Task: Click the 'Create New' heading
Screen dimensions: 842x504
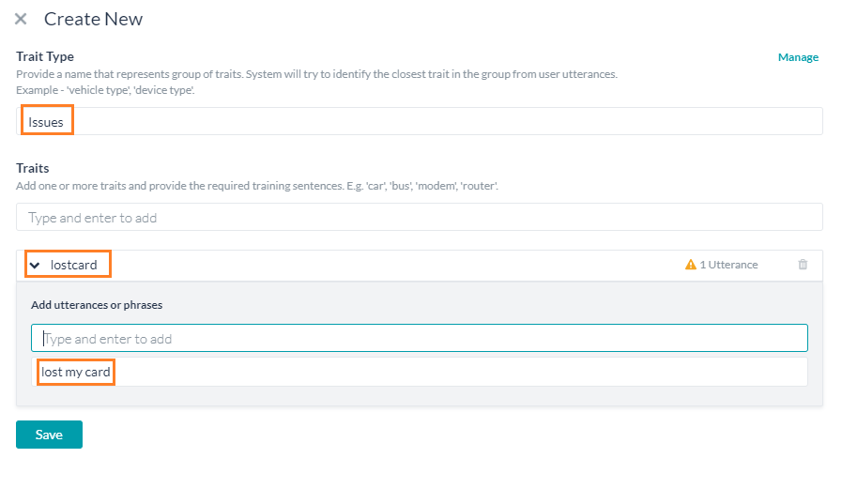Action: click(x=93, y=19)
